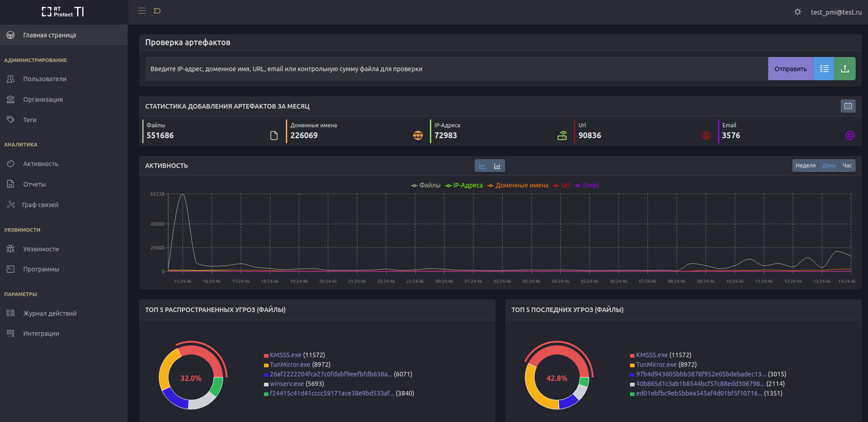The image size is (868, 422).
Task: Open Пользователи in the sidebar
Action: click(x=45, y=79)
